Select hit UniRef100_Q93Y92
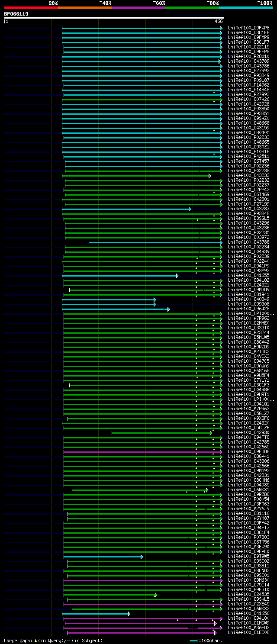This screenshot has height=644, width=277. pyautogui.click(x=248, y=271)
